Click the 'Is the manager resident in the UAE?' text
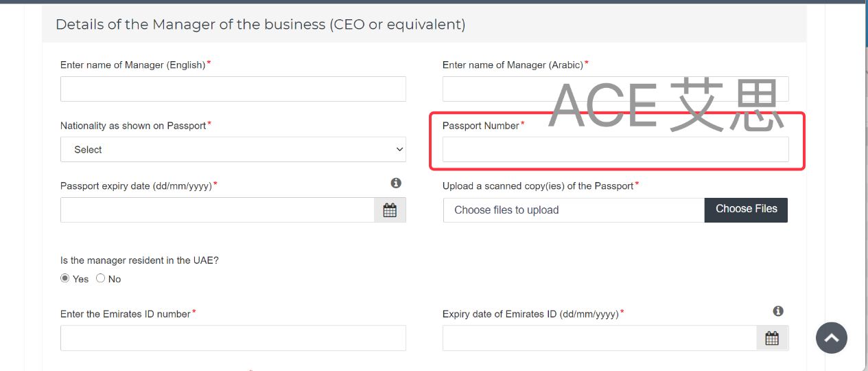This screenshot has height=371, width=868. [x=139, y=260]
